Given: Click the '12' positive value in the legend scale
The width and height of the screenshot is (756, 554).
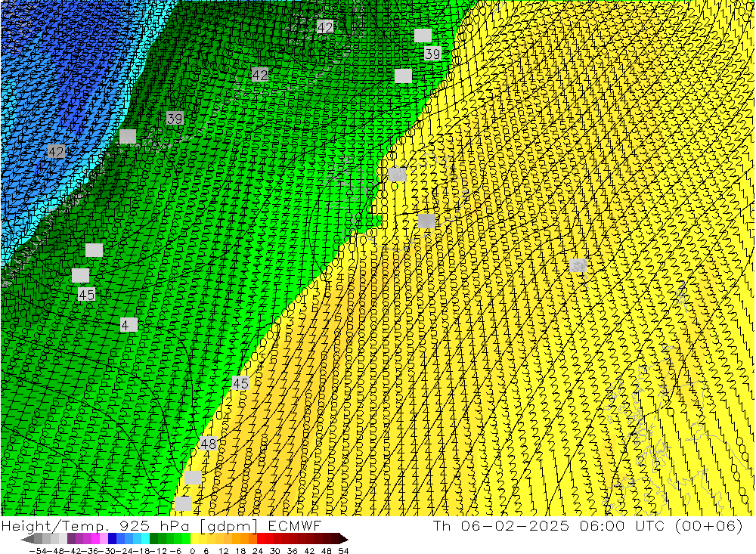Looking at the screenshot, I should coord(223,551).
